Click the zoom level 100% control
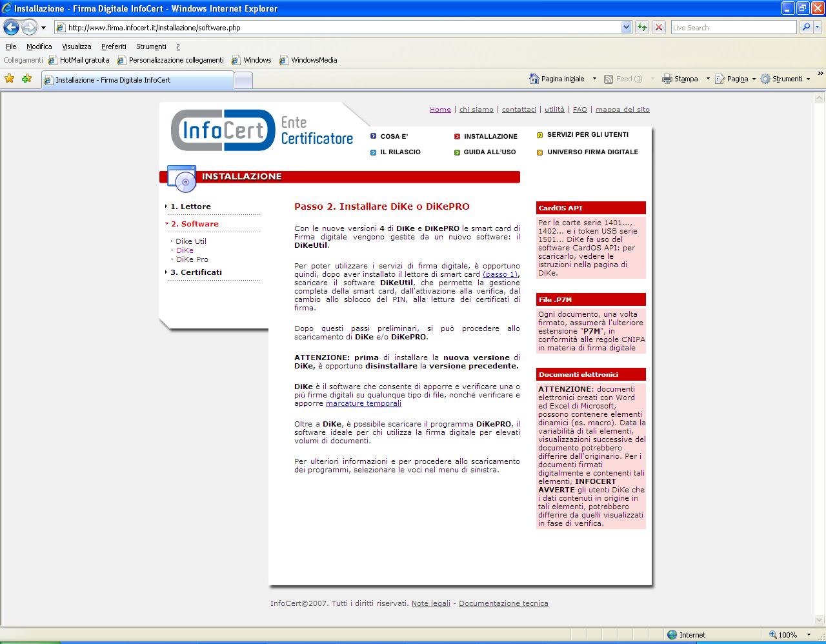This screenshot has width=826, height=644. point(790,635)
